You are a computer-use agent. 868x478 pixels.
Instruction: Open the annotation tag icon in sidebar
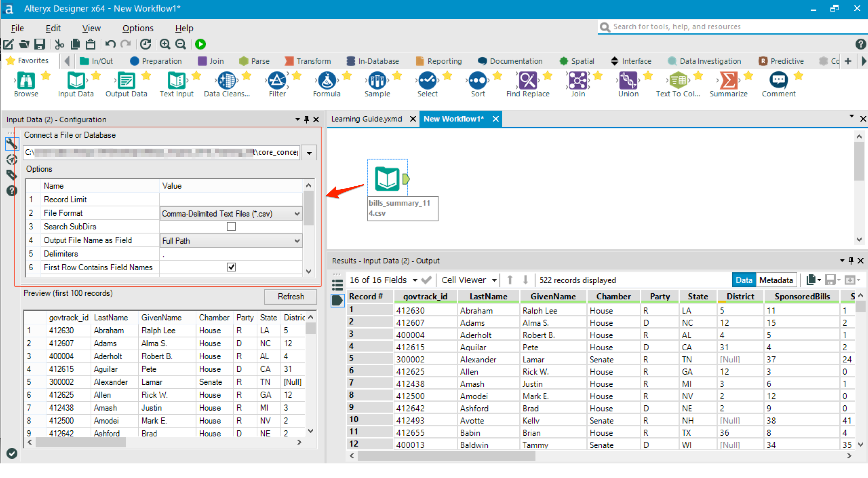coord(12,175)
